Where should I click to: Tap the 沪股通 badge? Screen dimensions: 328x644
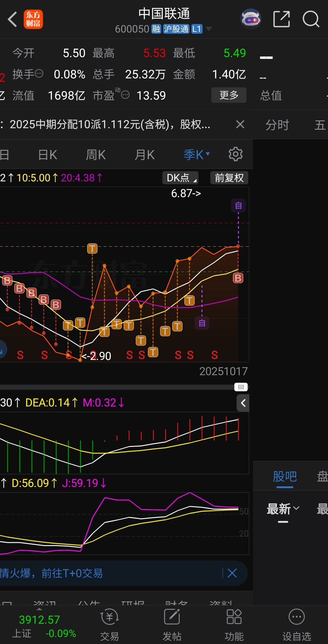(176, 29)
